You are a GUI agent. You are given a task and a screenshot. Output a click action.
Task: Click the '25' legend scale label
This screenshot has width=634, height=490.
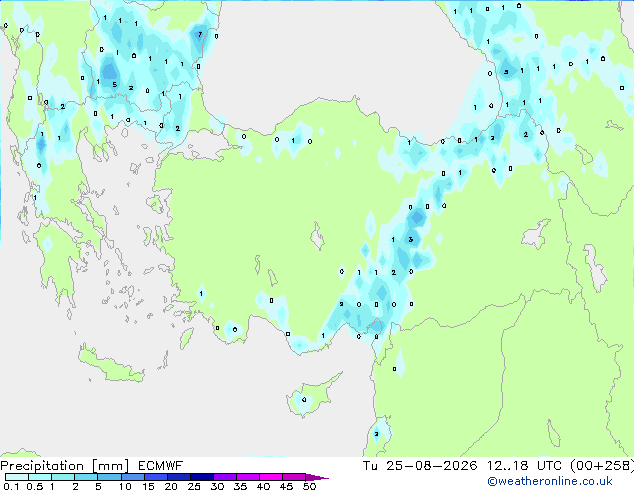tap(194, 486)
